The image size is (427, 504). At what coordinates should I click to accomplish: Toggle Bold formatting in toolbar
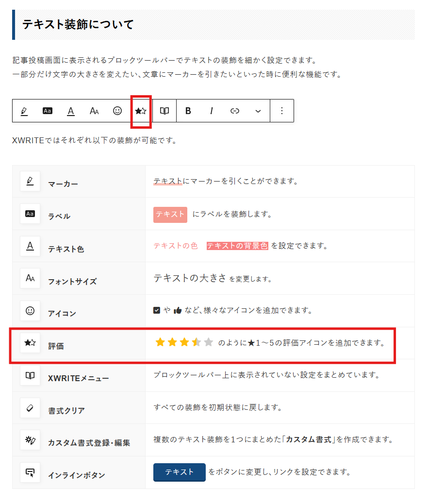point(188,111)
